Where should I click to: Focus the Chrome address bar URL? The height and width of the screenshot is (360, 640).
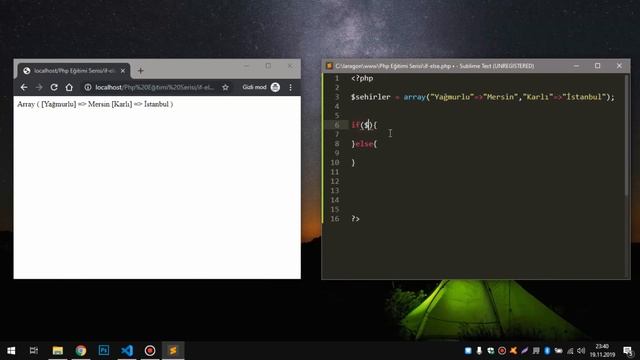[154, 87]
